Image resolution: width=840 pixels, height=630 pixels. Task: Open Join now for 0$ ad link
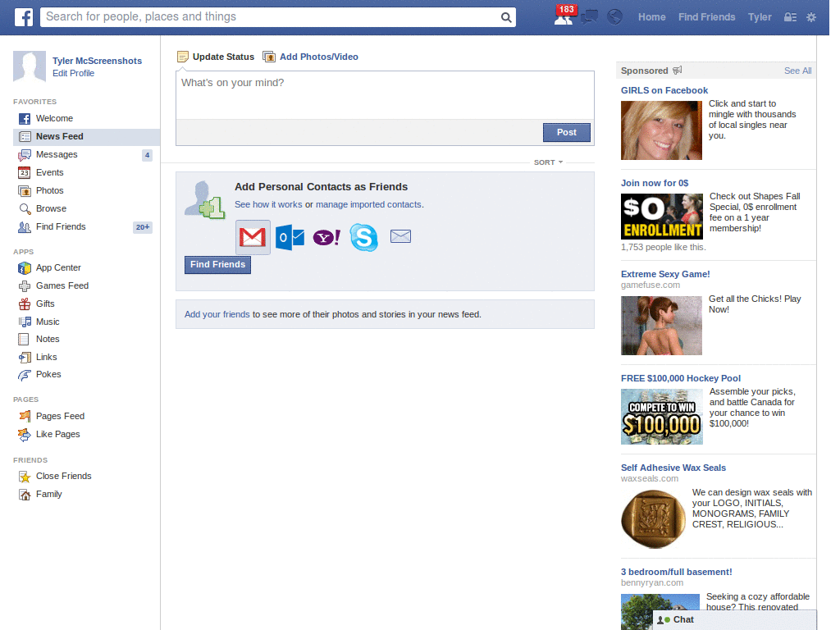(655, 183)
